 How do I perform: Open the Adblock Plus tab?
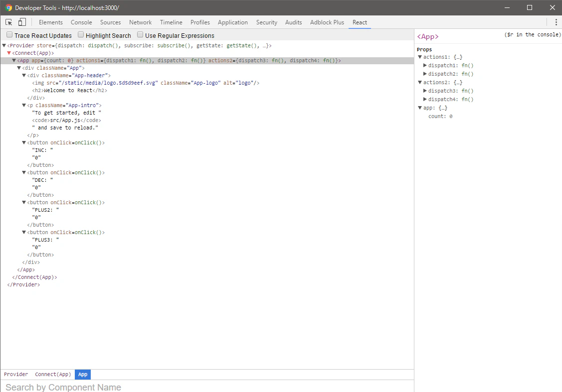[x=327, y=22]
